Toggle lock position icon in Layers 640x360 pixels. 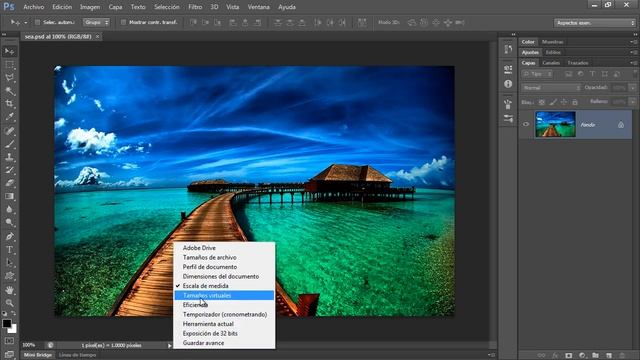564,102
